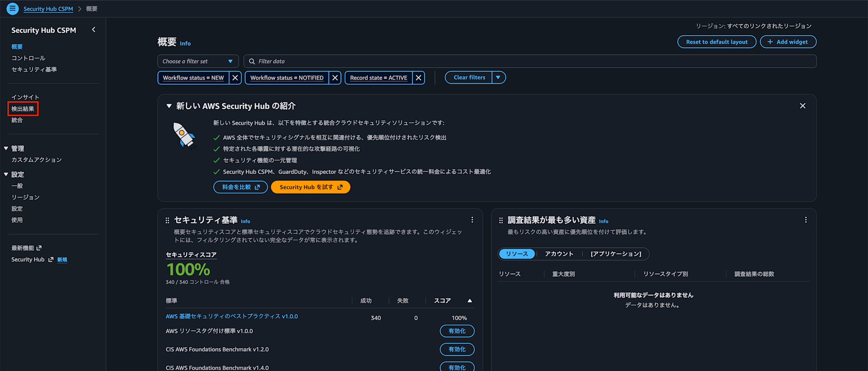Viewport: 868px width, 371px height.
Task: Click Clear filters button
Action: click(x=469, y=77)
